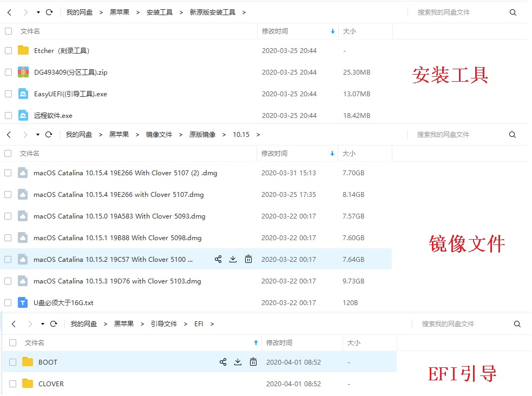
Task: Download the macOS Catalina 10.15.2 file
Action: [233, 260]
